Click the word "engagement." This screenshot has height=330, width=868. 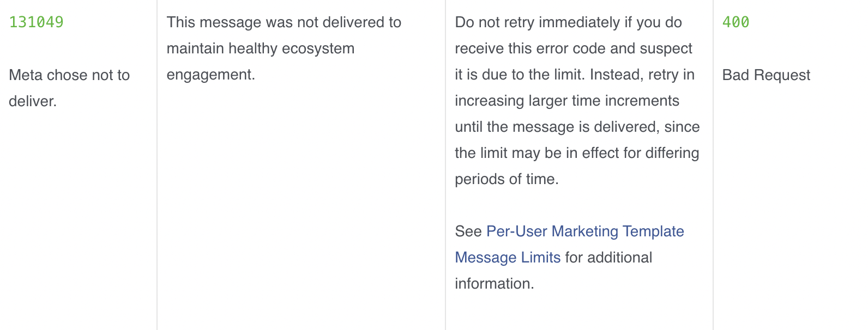210,75
